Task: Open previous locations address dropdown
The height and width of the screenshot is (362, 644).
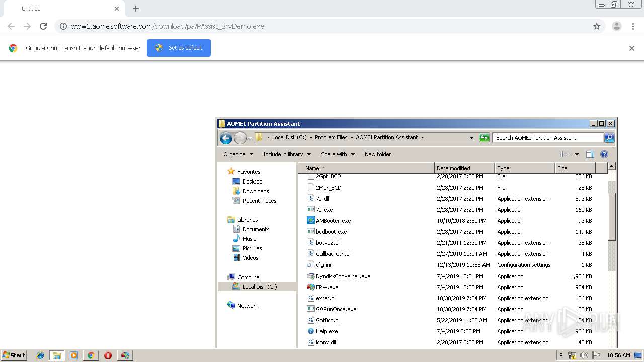Action: coord(471,137)
